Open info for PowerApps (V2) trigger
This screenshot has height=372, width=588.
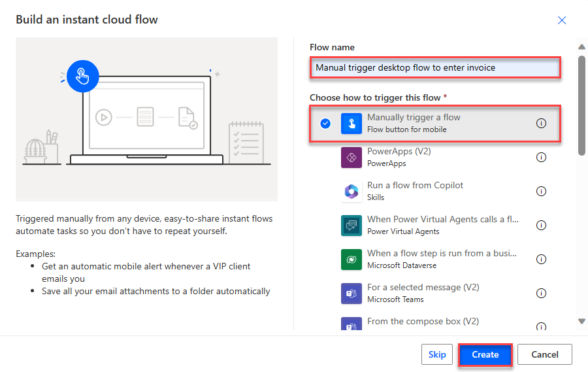[541, 158]
